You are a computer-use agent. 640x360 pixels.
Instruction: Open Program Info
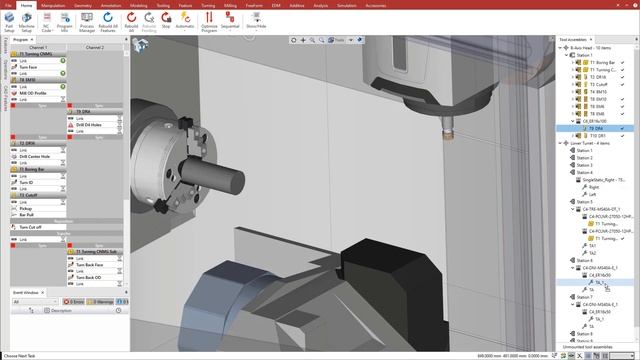pyautogui.click(x=64, y=22)
